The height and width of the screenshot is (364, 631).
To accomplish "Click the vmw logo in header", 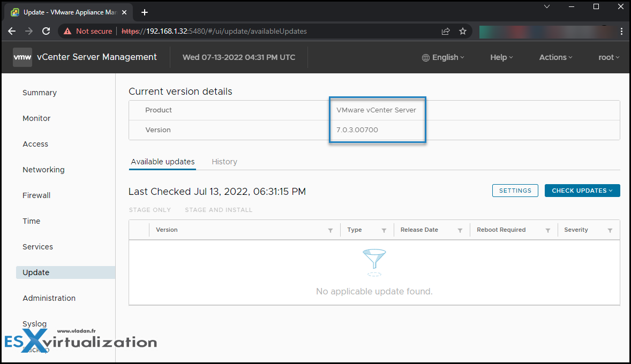I will pos(22,57).
